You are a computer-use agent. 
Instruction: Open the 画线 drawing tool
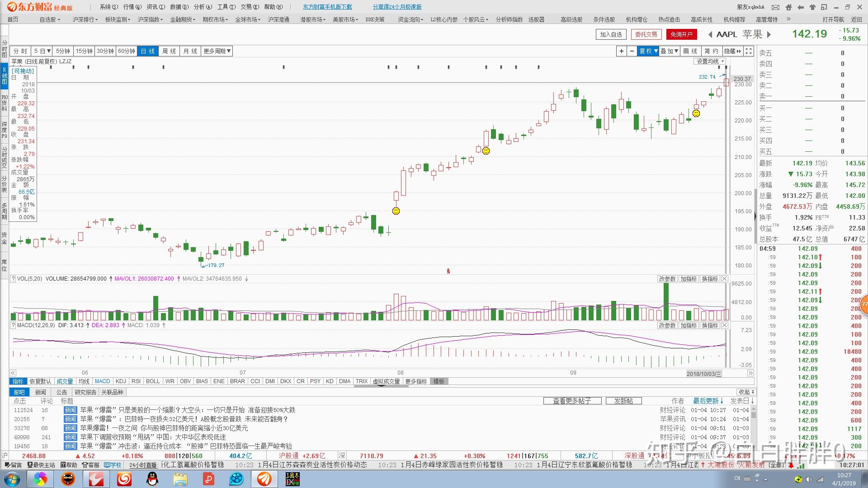coord(690,51)
